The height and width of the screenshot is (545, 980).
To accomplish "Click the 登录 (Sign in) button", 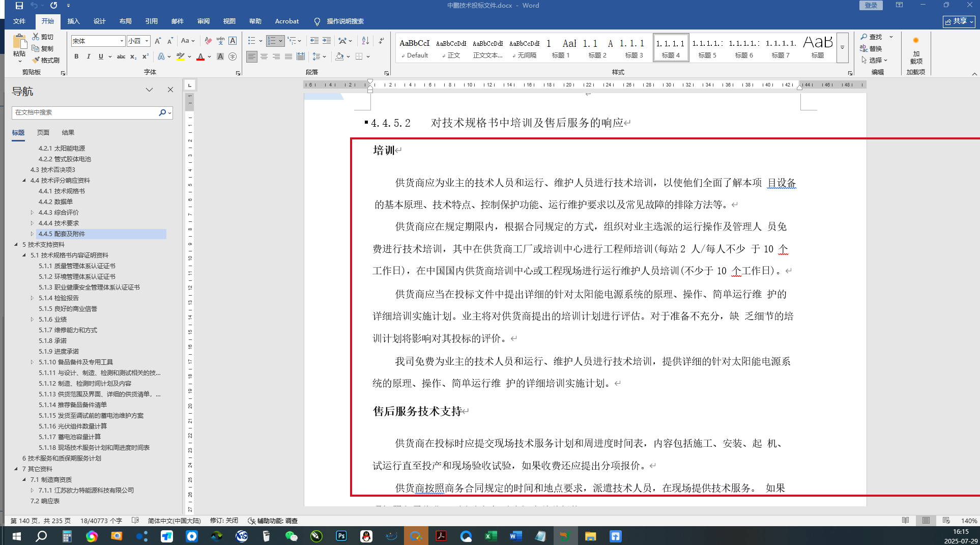I will coord(871,6).
